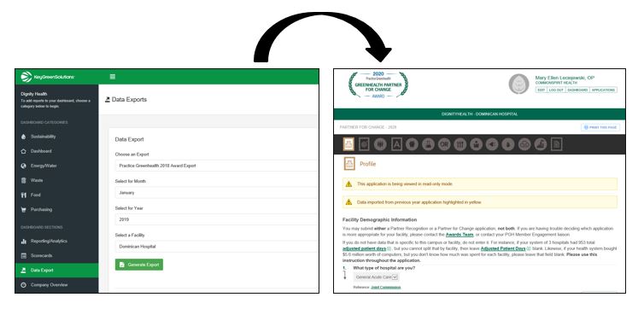The image size is (644, 309).
Task: Select Data Export in the sidebar
Action: [56, 270]
